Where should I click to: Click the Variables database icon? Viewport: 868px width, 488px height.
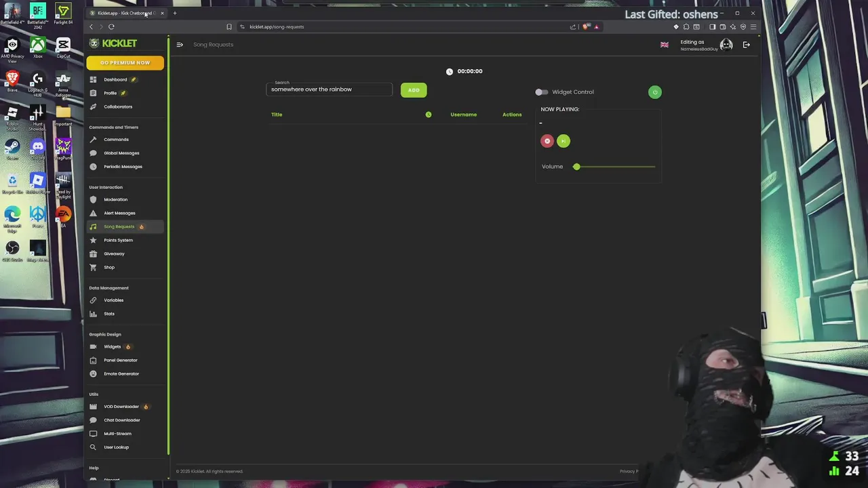point(94,300)
